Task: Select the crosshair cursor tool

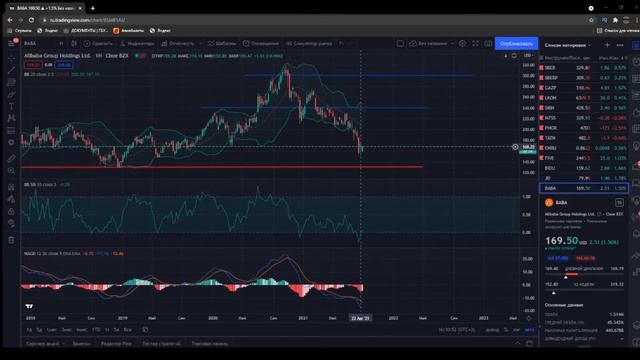Action: tap(11, 58)
